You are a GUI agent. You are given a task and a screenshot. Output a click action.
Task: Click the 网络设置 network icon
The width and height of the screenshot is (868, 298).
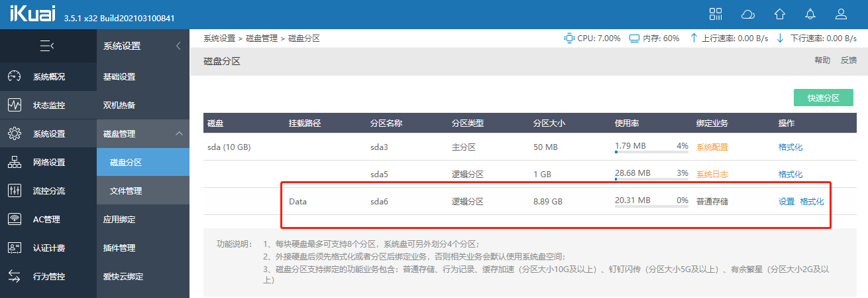click(15, 162)
